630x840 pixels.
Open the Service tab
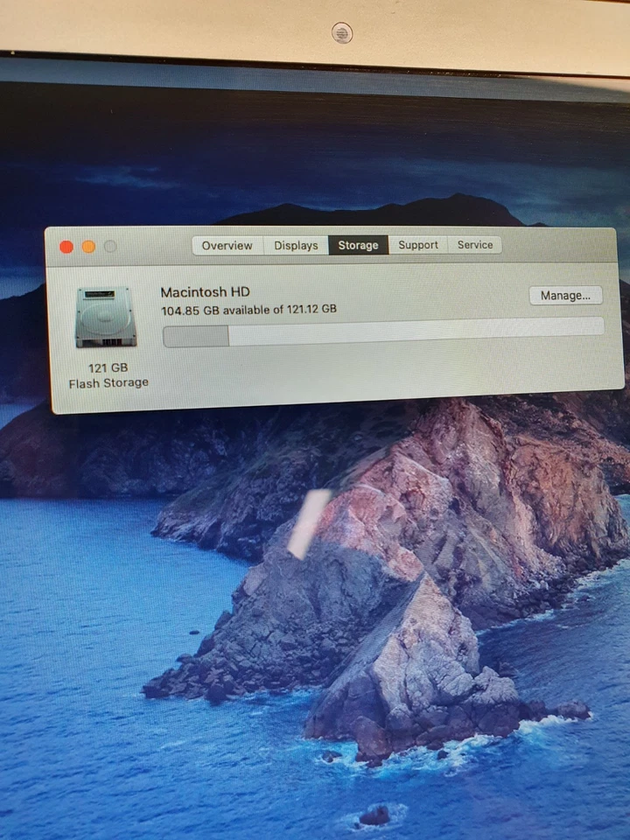(x=474, y=245)
